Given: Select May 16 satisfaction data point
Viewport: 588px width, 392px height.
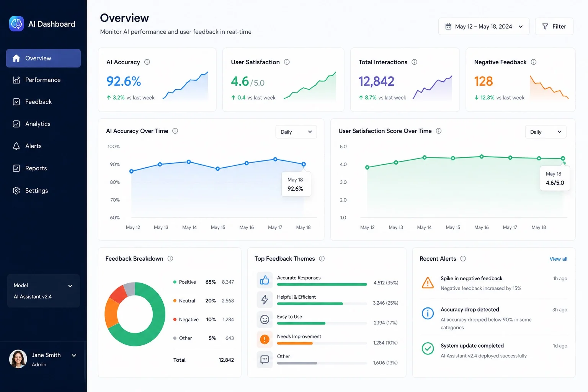Looking at the screenshot, I should point(482,157).
